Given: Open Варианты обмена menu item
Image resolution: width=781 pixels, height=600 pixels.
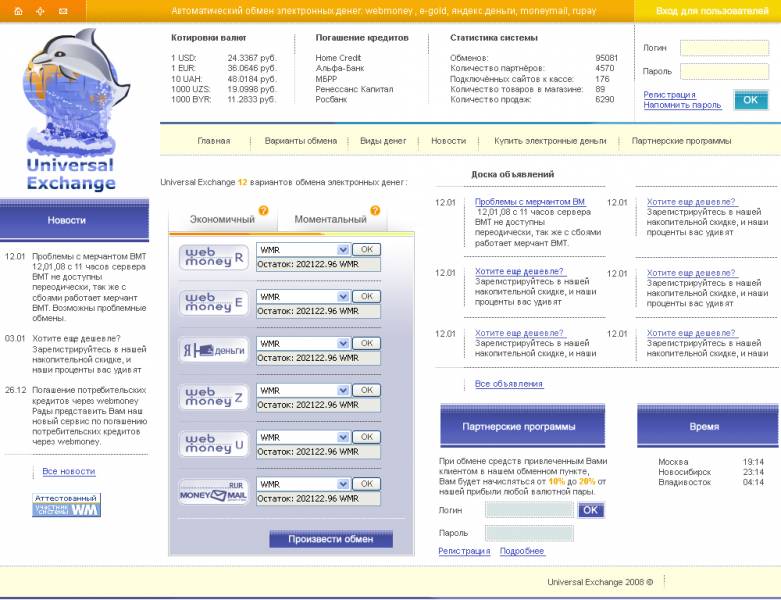Looking at the screenshot, I should pos(301,141).
